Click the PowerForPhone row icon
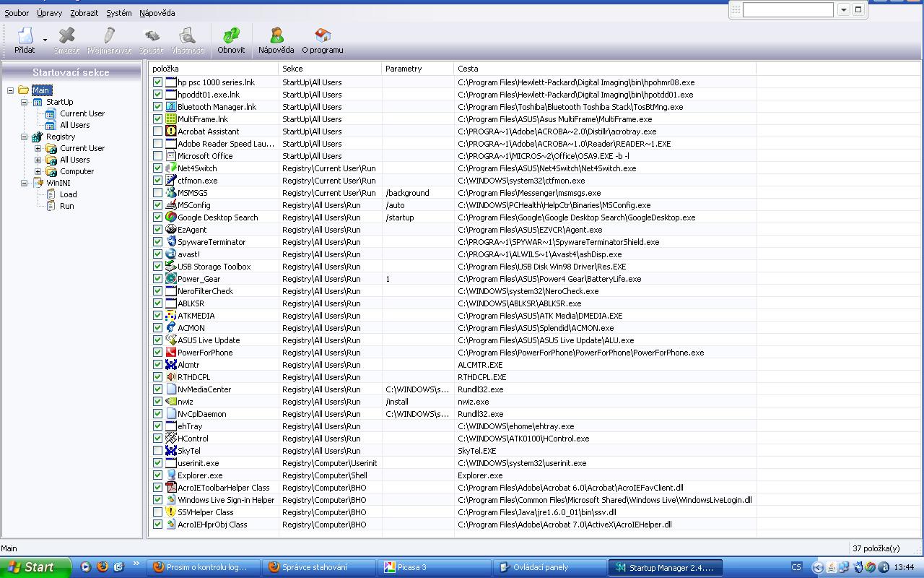The width and height of the screenshot is (924, 578). click(171, 353)
